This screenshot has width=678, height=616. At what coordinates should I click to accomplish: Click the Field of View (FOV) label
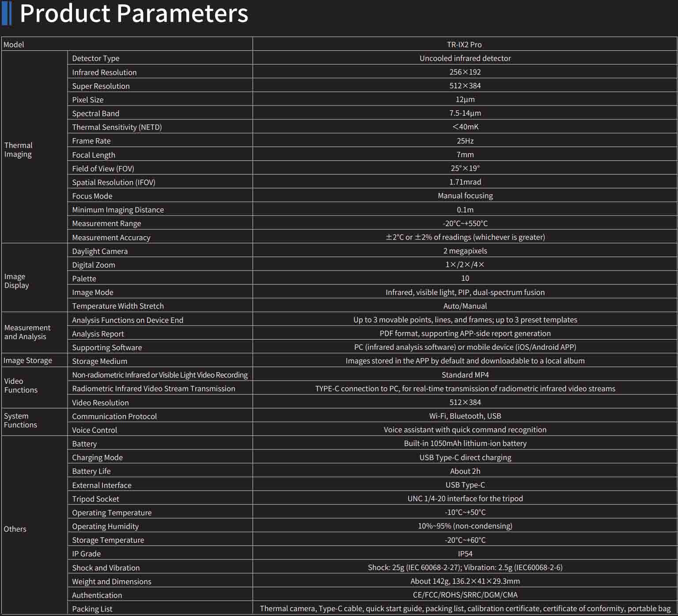point(103,169)
